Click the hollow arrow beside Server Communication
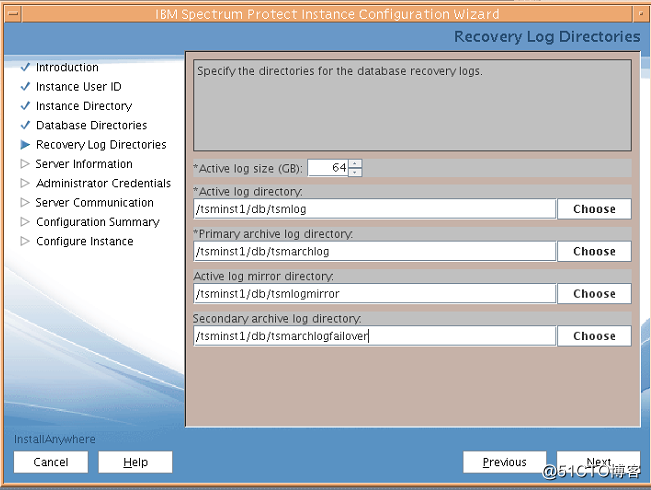Image resolution: width=651 pixels, height=490 pixels. [25, 202]
